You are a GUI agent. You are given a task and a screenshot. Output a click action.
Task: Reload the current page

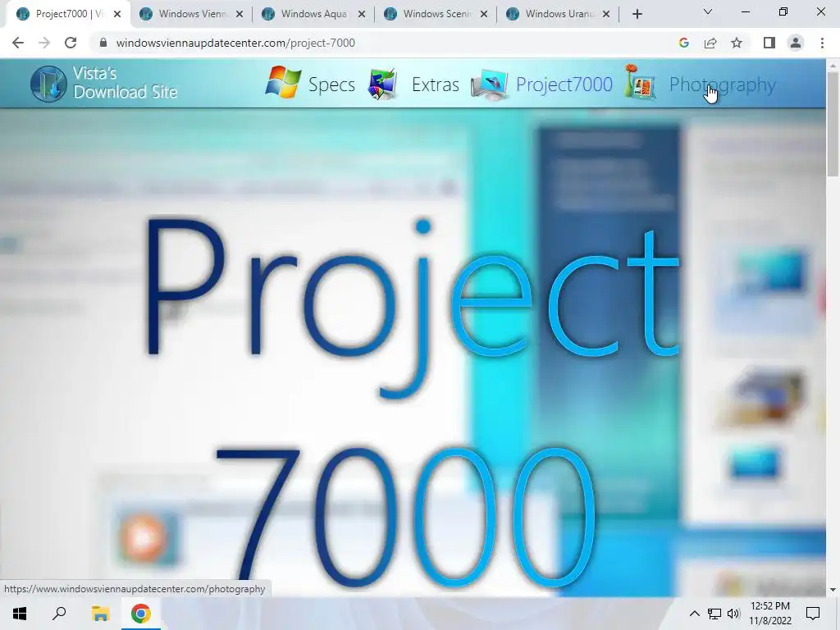71,43
